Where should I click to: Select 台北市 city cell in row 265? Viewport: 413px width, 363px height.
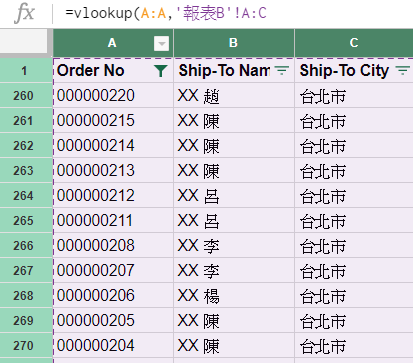(354, 220)
